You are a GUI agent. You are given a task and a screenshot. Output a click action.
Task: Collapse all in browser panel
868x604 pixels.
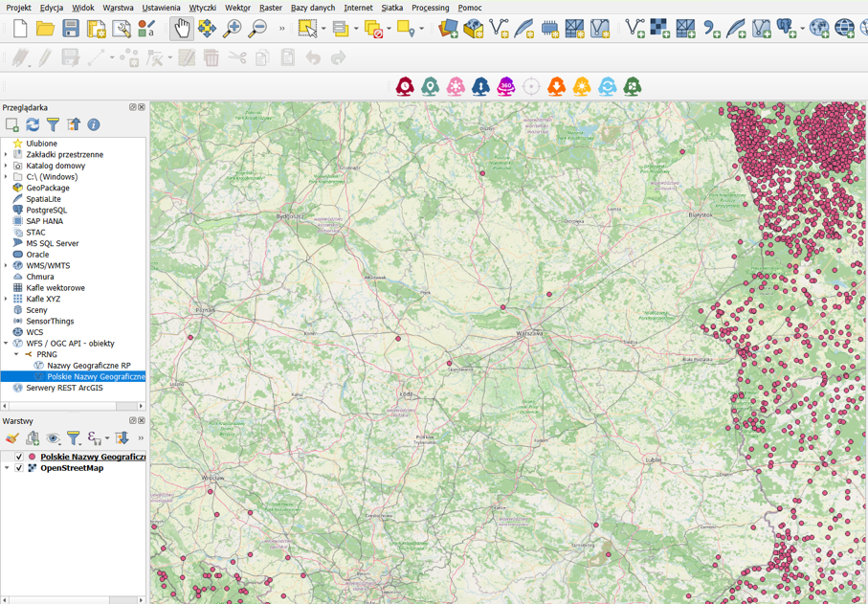74,124
